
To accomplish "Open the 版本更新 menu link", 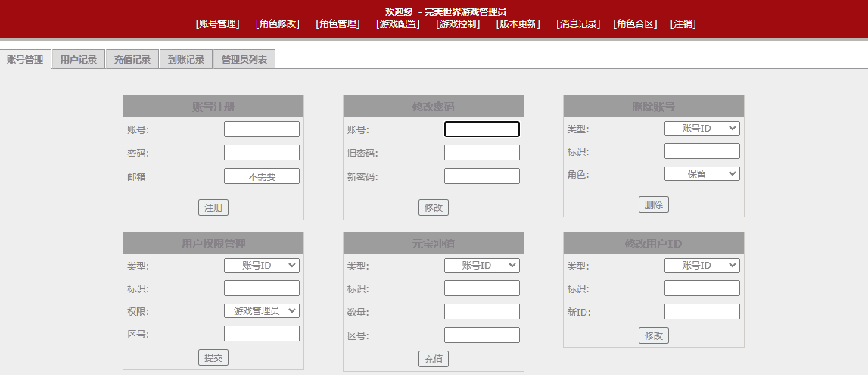I will click(518, 24).
